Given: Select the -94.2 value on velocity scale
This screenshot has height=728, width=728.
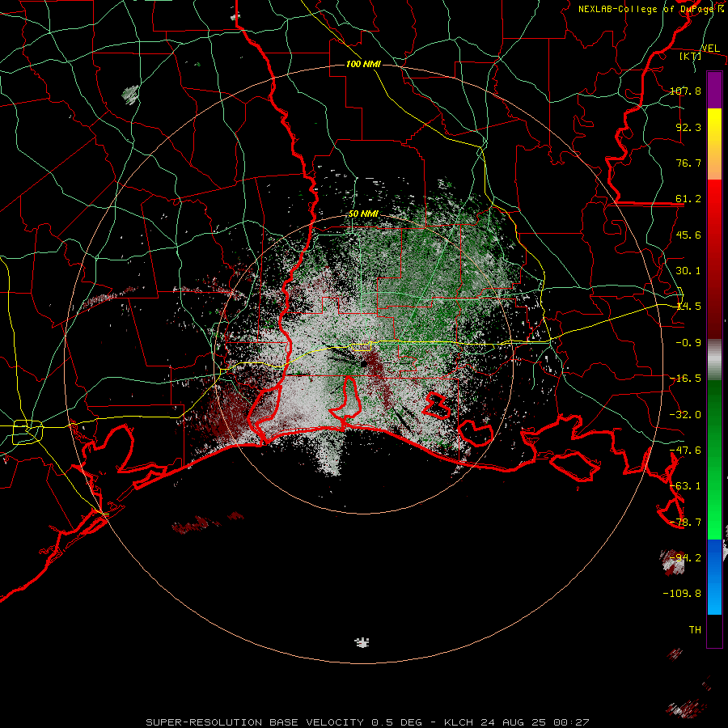Looking at the screenshot, I should [x=686, y=558].
